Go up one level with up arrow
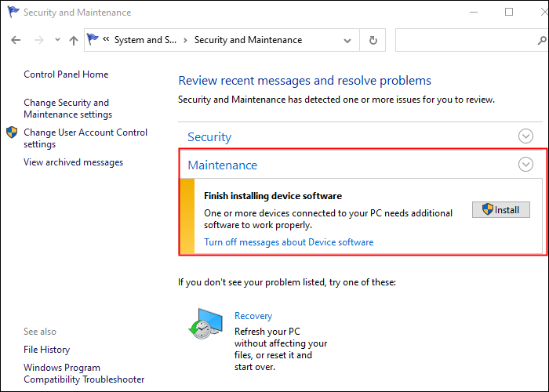 click(74, 40)
